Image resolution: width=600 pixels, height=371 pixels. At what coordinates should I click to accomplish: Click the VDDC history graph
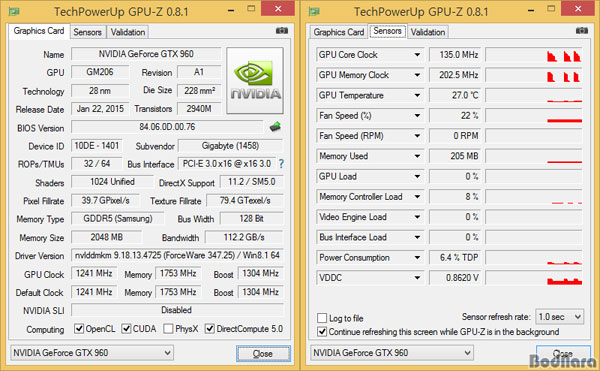[534, 278]
